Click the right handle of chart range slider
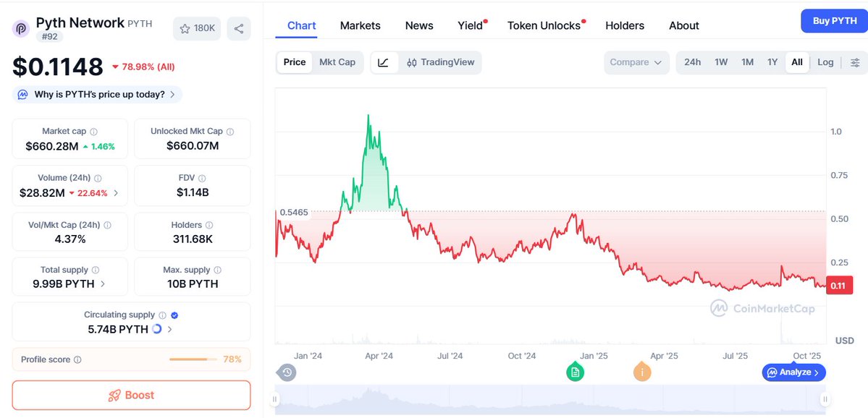The image size is (868, 418). (x=825, y=399)
